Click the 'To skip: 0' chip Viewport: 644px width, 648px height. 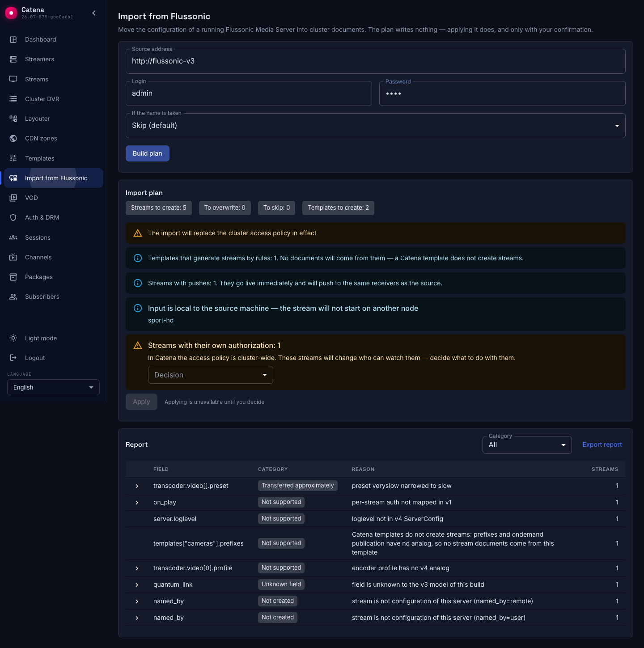[x=277, y=208]
